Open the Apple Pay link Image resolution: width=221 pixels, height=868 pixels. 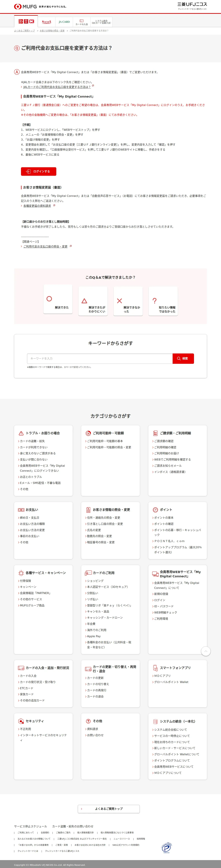(x=94, y=637)
